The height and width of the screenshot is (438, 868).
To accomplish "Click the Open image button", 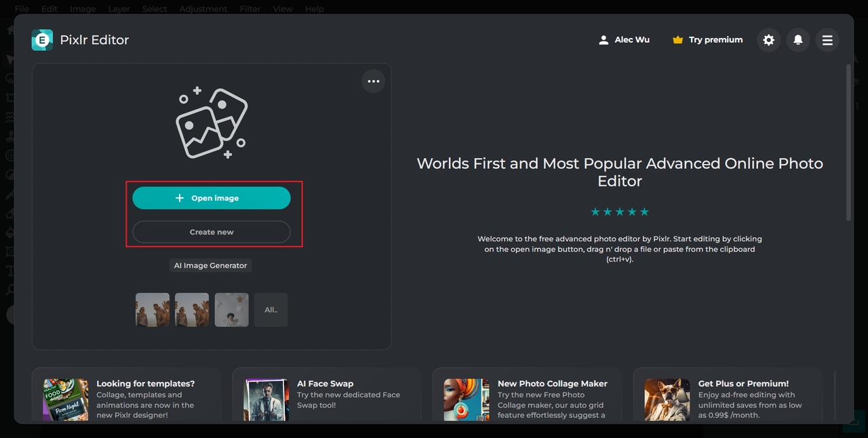I will click(x=212, y=198).
